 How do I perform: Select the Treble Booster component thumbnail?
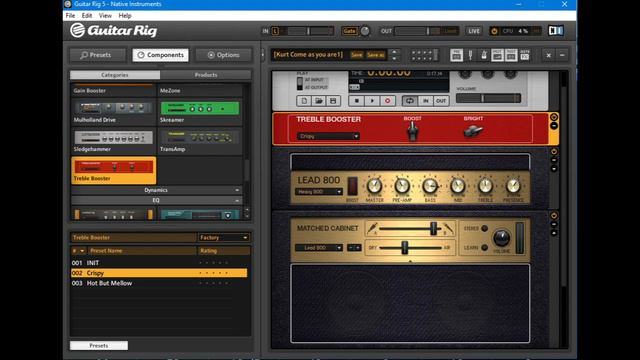click(113, 170)
